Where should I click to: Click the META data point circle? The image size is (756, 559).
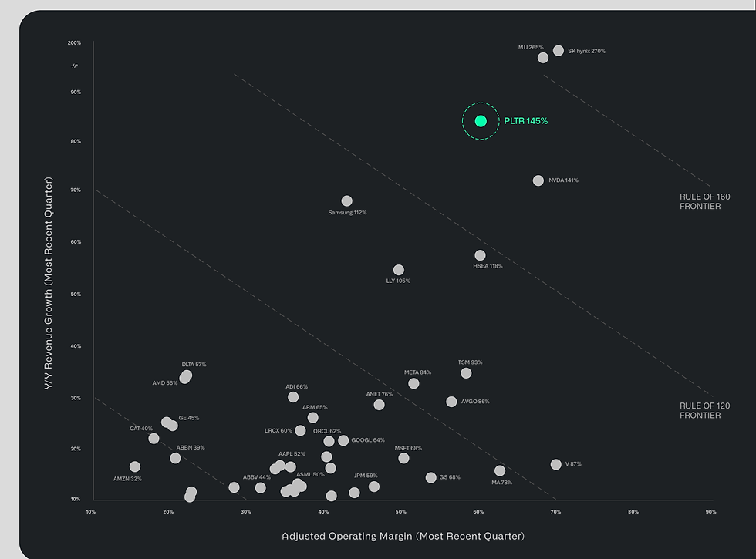[413, 384]
